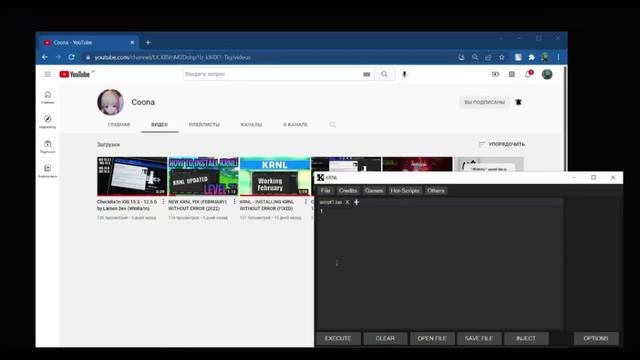The height and width of the screenshot is (360, 640).
Task: Open the on-screen keyboard in YouTube search
Action: pos(367,74)
